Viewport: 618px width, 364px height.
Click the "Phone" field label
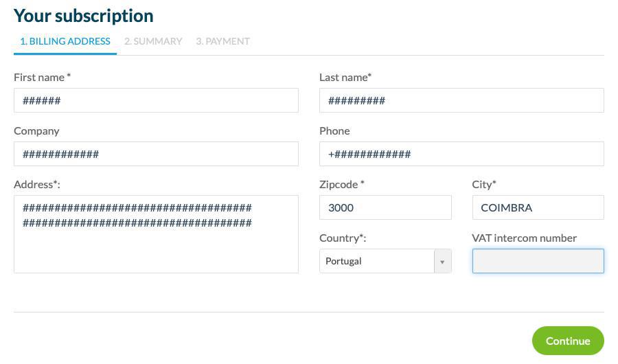pos(334,130)
